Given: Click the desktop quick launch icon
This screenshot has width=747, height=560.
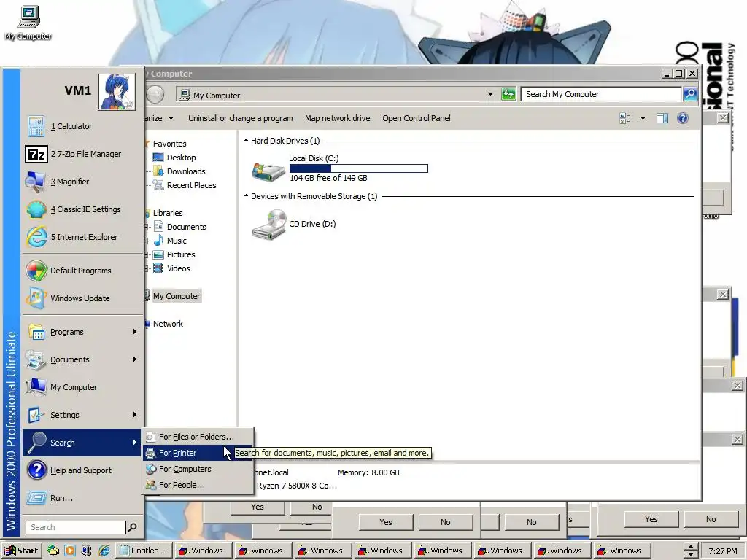Looking at the screenshot, I should pos(53,551).
